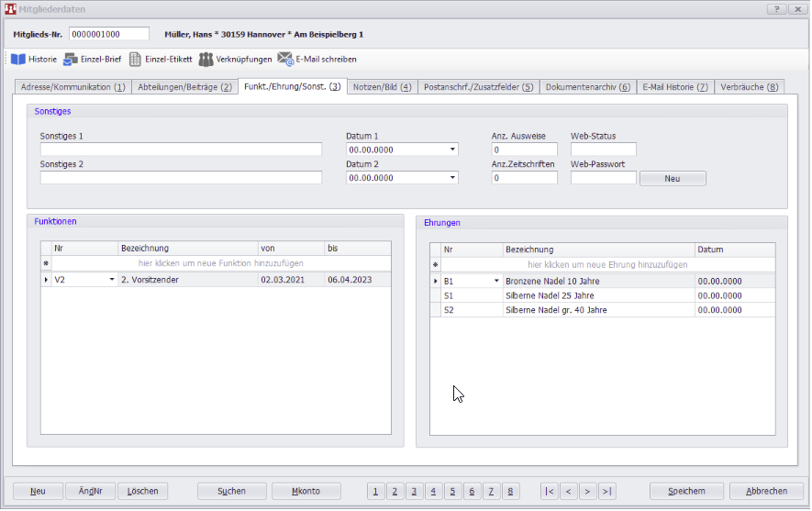Expand the V2 function Nr dropdown
The width and height of the screenshot is (812, 511).
point(112,280)
